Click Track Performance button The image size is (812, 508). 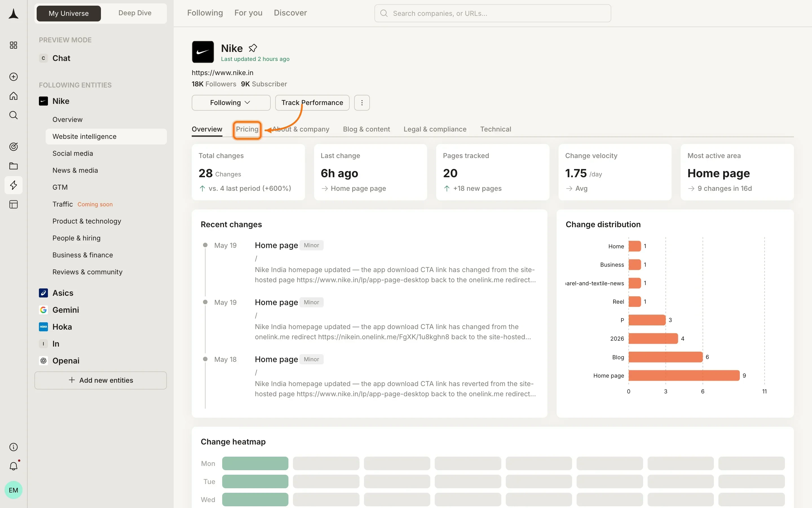[312, 102]
